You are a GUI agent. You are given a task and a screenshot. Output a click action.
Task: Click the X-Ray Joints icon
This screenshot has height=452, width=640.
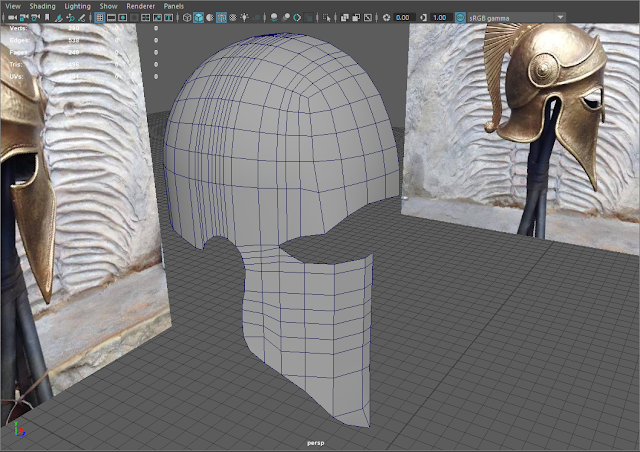coord(368,18)
